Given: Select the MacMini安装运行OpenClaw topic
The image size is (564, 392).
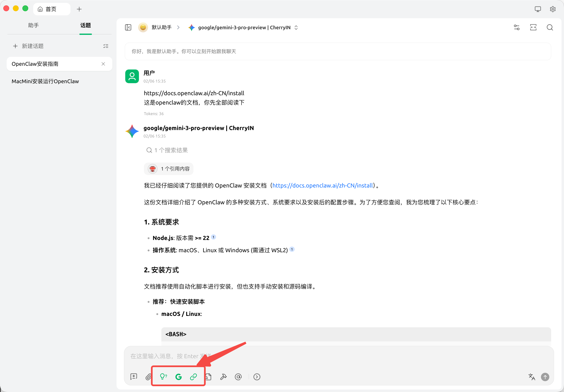Looking at the screenshot, I should coord(45,81).
